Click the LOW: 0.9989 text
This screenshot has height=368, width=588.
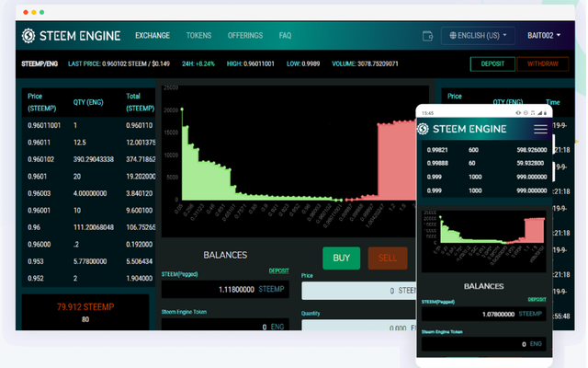(303, 63)
